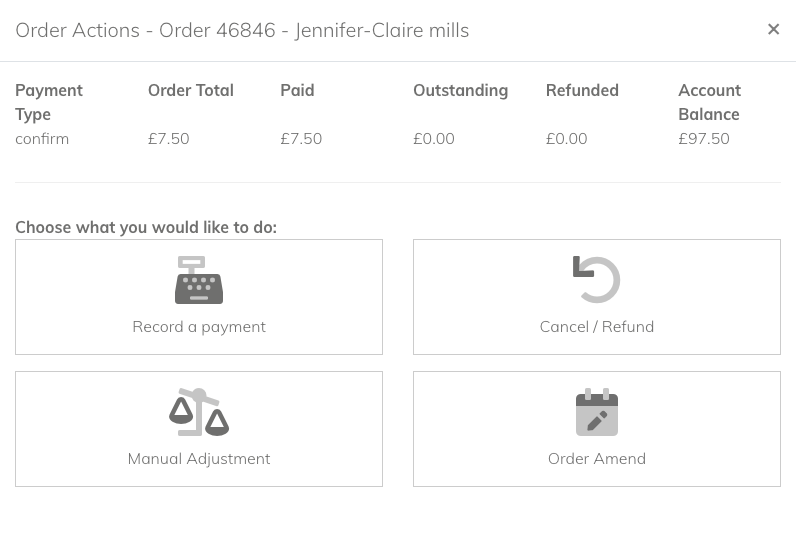Select the Record a payment label

point(199,327)
